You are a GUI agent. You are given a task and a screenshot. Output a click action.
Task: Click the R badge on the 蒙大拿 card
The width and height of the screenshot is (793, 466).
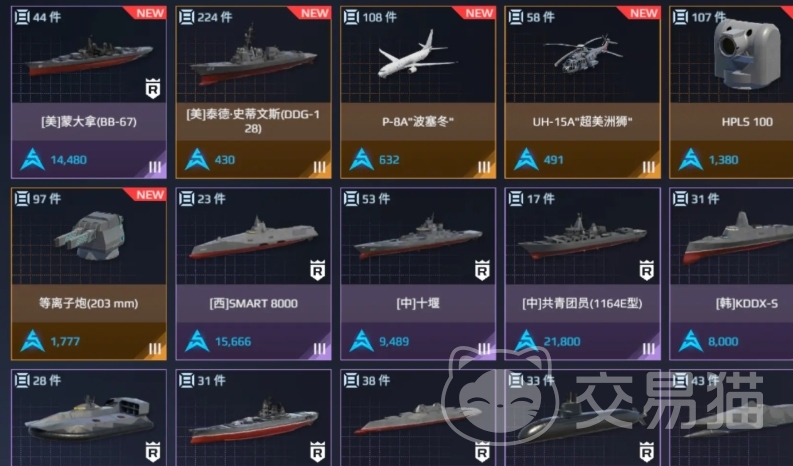coord(153,89)
